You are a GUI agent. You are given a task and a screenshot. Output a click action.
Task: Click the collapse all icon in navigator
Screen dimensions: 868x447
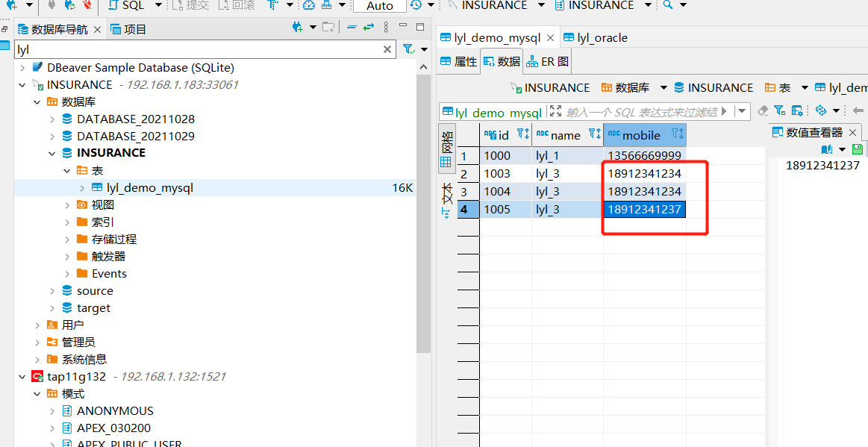(352, 28)
